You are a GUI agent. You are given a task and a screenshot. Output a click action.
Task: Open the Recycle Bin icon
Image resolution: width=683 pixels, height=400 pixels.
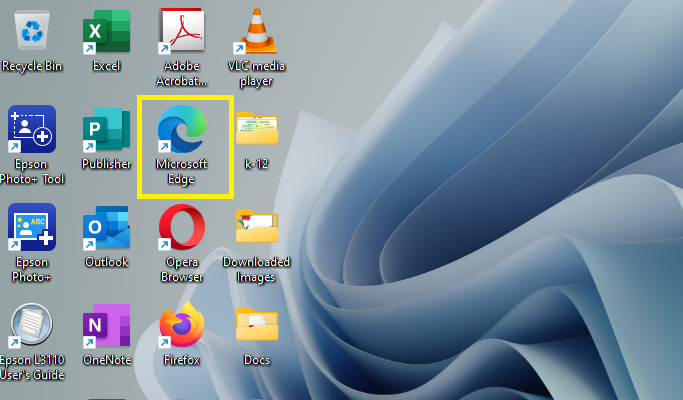[x=32, y=31]
